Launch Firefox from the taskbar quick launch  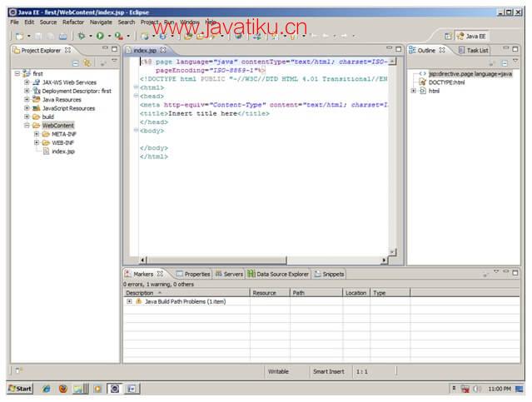click(x=62, y=389)
